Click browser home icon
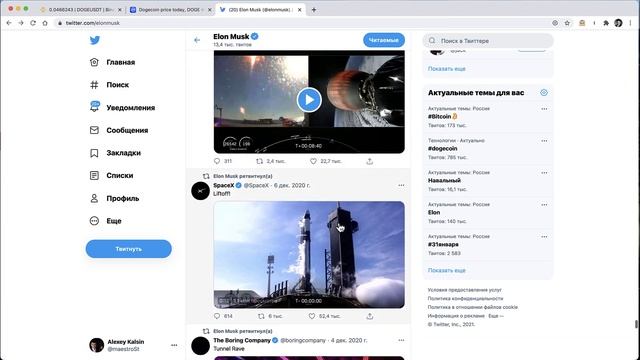 [45, 23]
